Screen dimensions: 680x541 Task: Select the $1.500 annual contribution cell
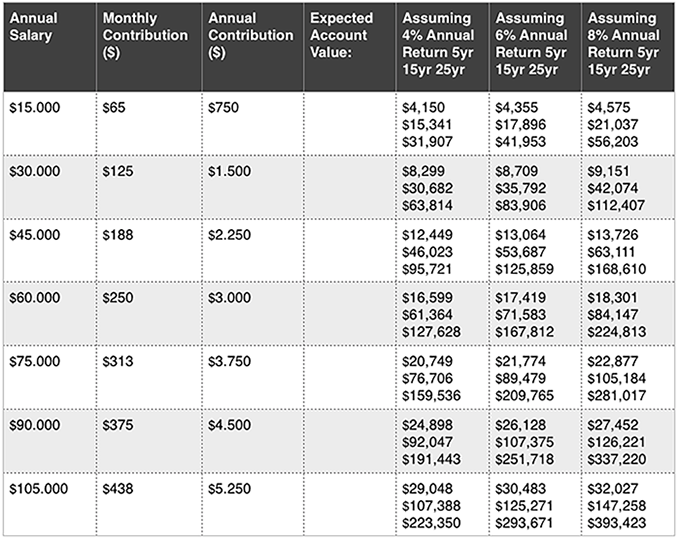coord(229,171)
